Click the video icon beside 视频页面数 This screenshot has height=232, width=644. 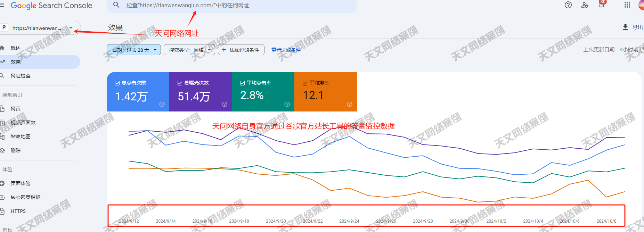(x=2, y=123)
